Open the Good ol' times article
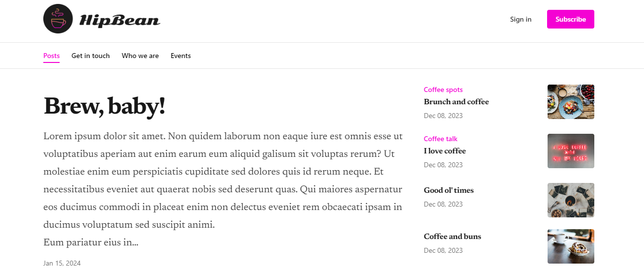This screenshot has height=270, width=644. pos(449,190)
